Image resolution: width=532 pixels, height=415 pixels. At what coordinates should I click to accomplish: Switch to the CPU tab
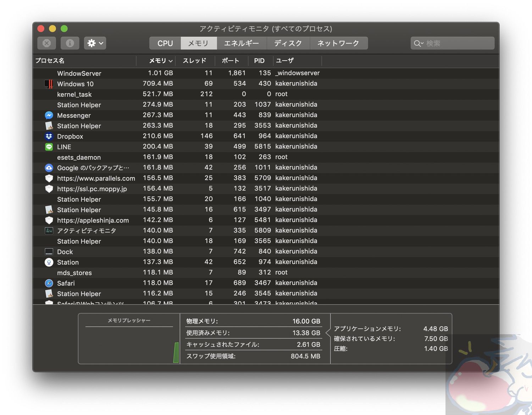pyautogui.click(x=165, y=43)
